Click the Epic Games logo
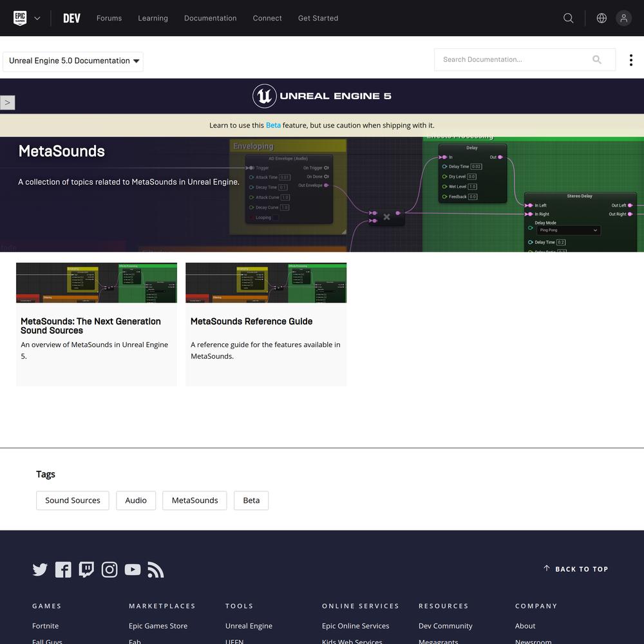644x644 pixels. tap(20, 18)
